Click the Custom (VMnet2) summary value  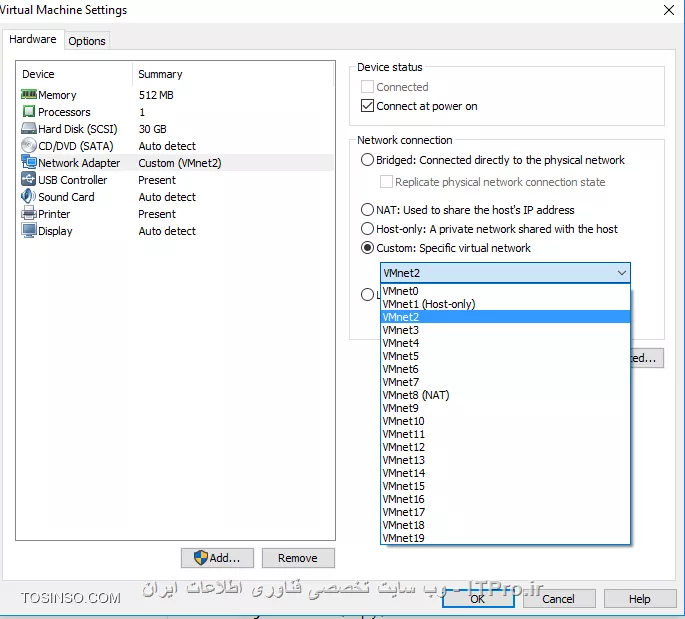(x=180, y=163)
